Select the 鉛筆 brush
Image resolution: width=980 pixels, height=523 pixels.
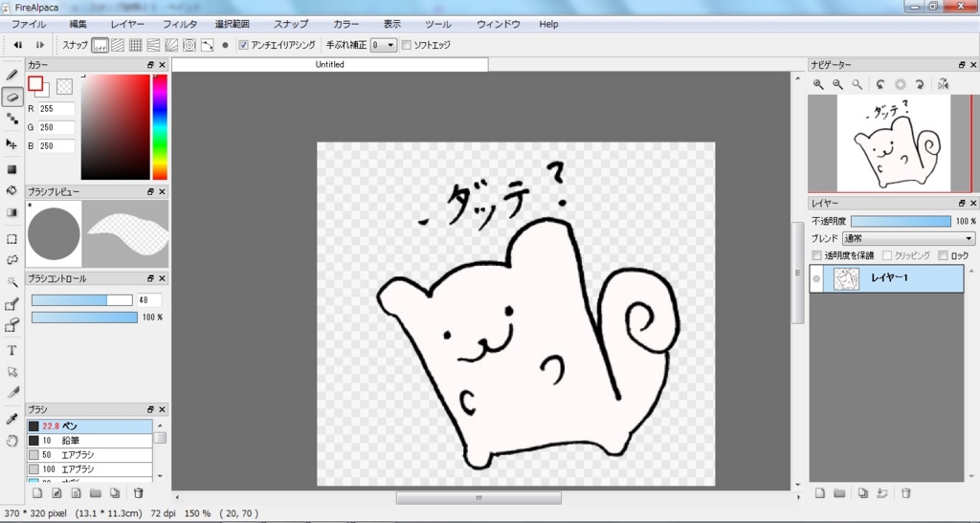(x=90, y=441)
